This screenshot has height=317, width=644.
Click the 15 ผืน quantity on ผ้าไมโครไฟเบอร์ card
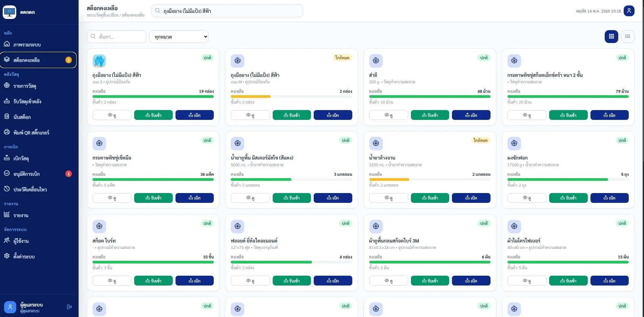[623, 257]
